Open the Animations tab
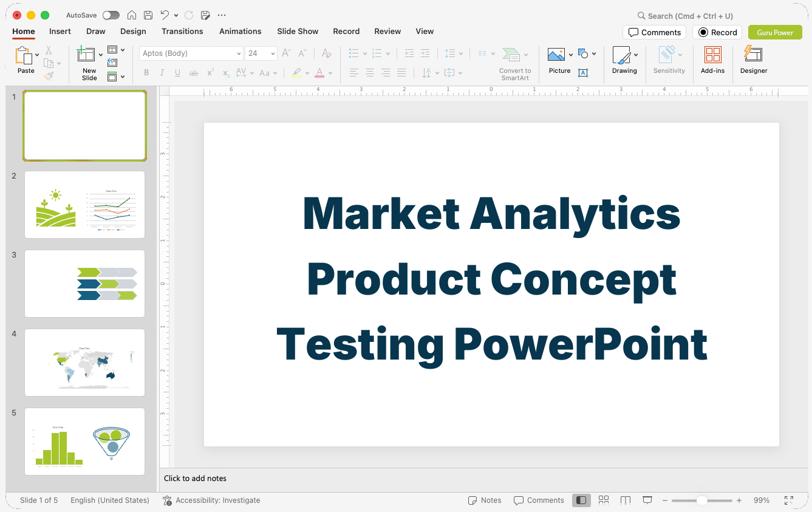 240,31
